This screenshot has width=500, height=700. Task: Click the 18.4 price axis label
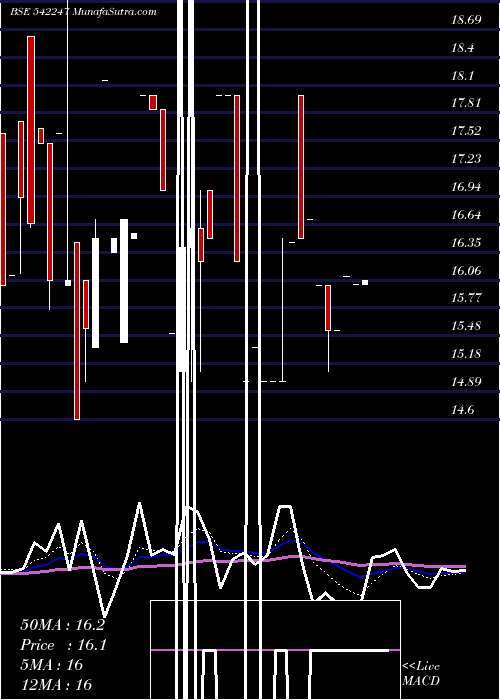(462, 48)
